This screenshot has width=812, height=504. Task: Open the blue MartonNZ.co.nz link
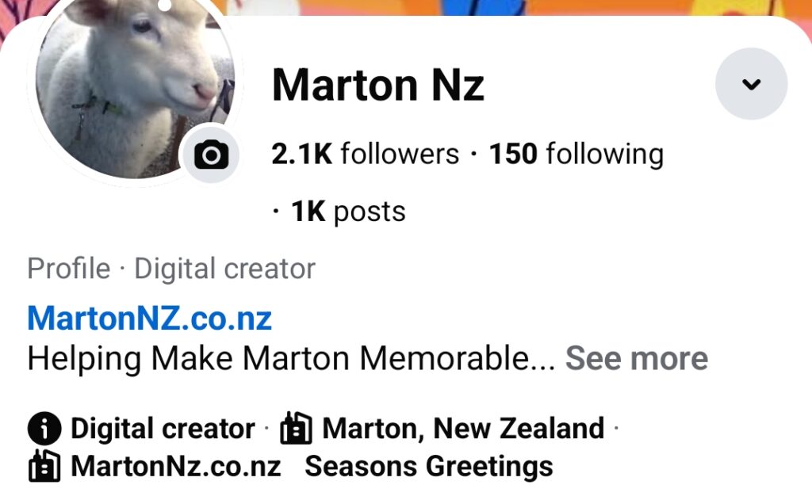point(149,318)
